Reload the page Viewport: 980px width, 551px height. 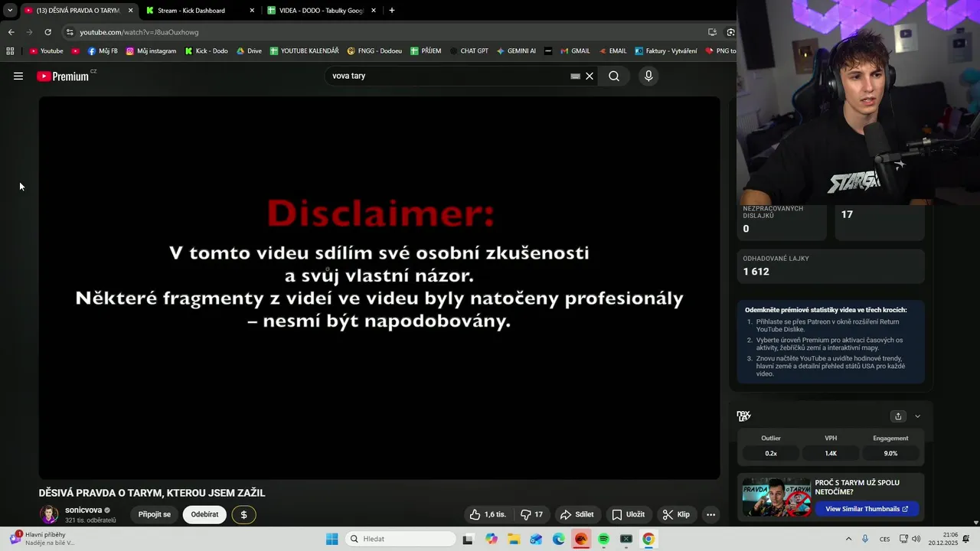[x=47, y=32]
